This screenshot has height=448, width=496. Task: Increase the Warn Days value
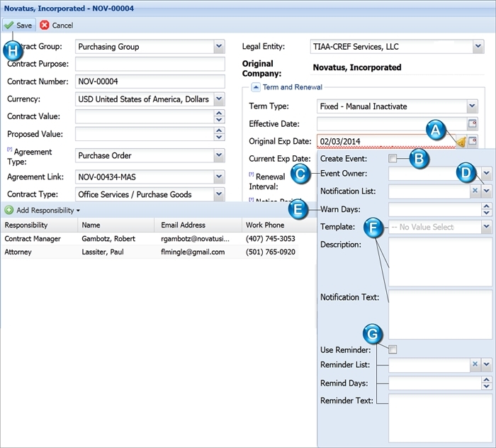pos(486,206)
